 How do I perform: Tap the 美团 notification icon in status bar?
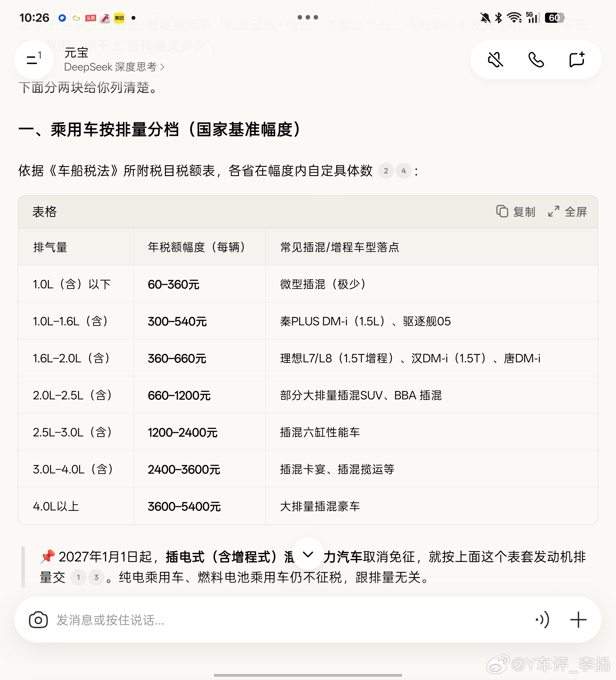point(119,18)
